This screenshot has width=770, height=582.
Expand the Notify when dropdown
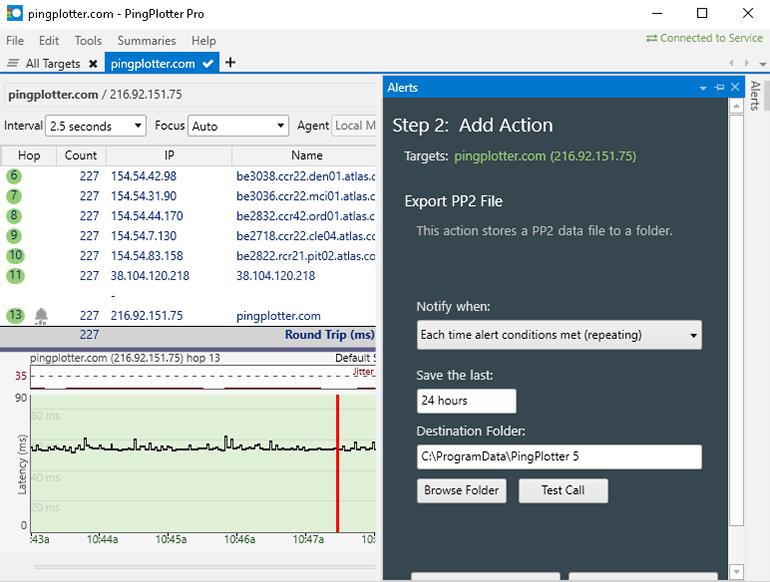pyautogui.click(x=559, y=335)
